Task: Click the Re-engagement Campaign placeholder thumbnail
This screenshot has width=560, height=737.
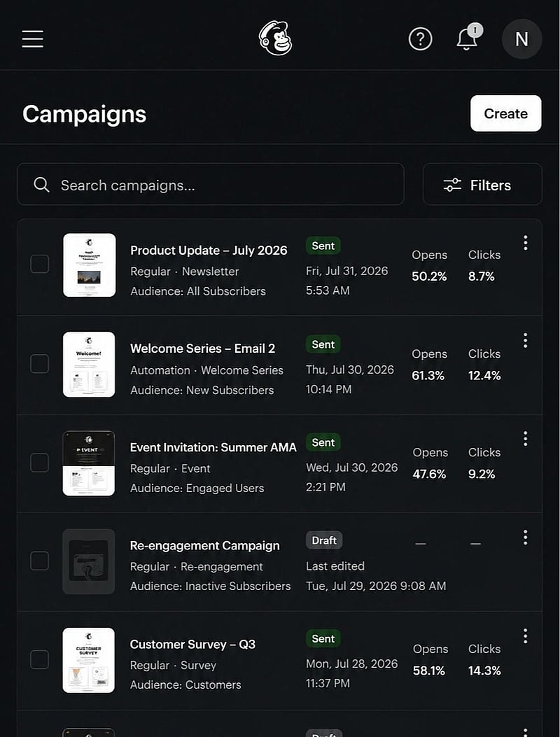Action: (x=89, y=561)
